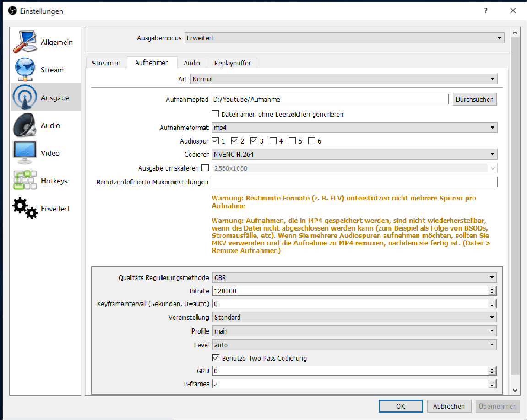Uncheck Audiospur 2 checkbox
Viewport: 527px width, 420px height.
pyautogui.click(x=234, y=140)
